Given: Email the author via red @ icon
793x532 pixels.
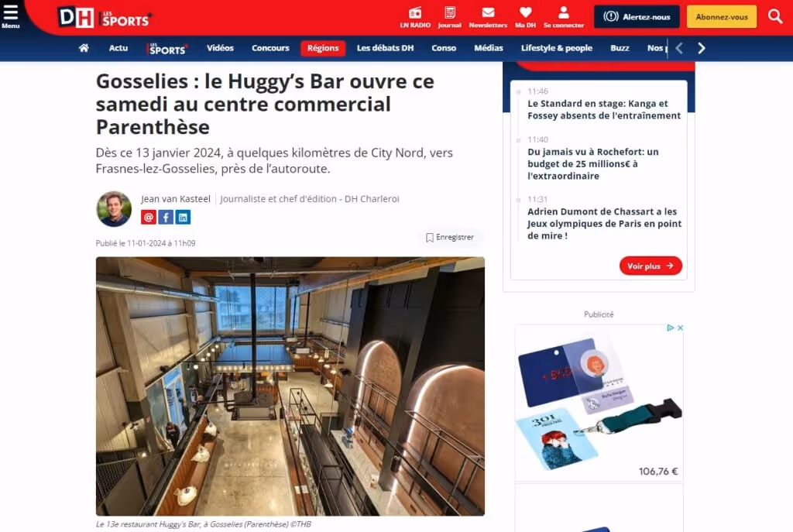Looking at the screenshot, I should (x=148, y=218).
